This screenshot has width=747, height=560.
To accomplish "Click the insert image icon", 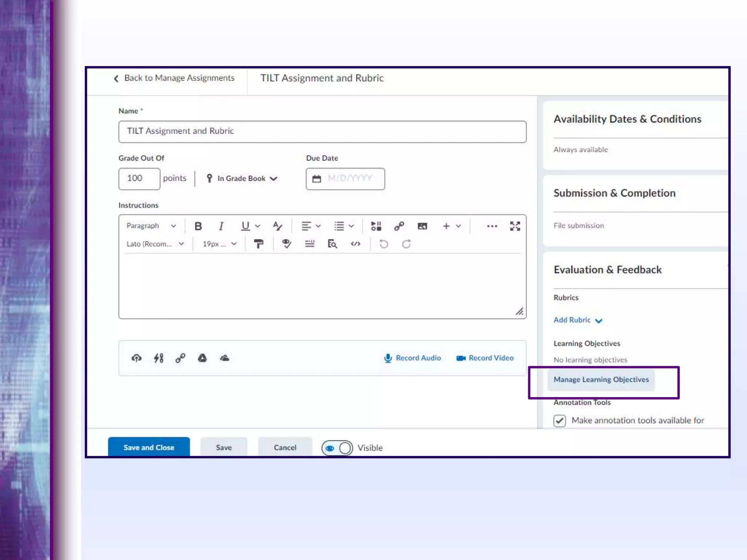I will (422, 226).
